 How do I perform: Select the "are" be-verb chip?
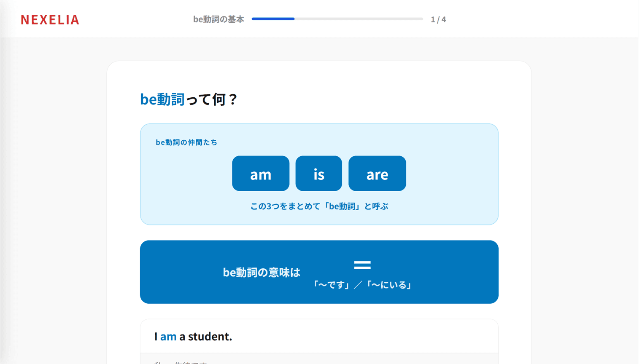pos(377,173)
